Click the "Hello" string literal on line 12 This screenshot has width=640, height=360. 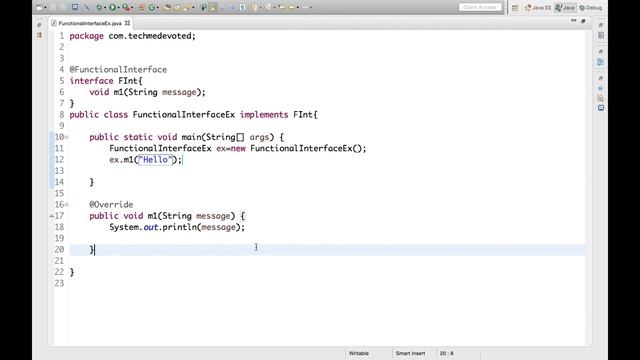pos(155,160)
